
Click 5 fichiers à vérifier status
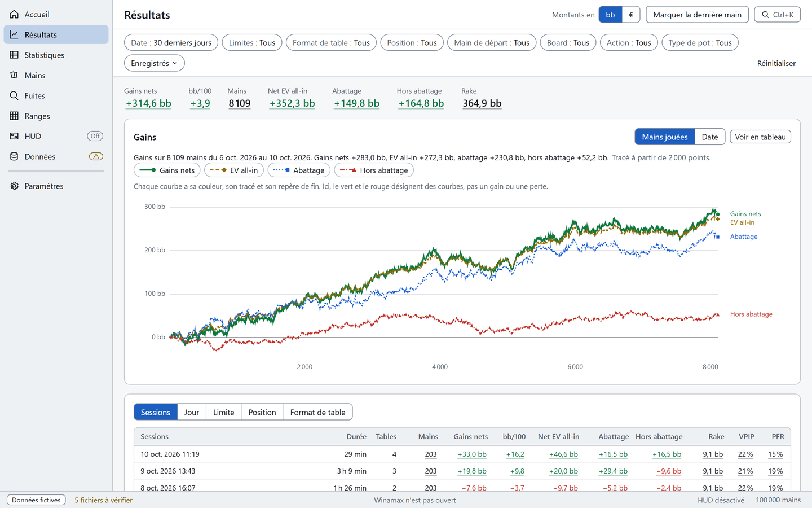104,500
